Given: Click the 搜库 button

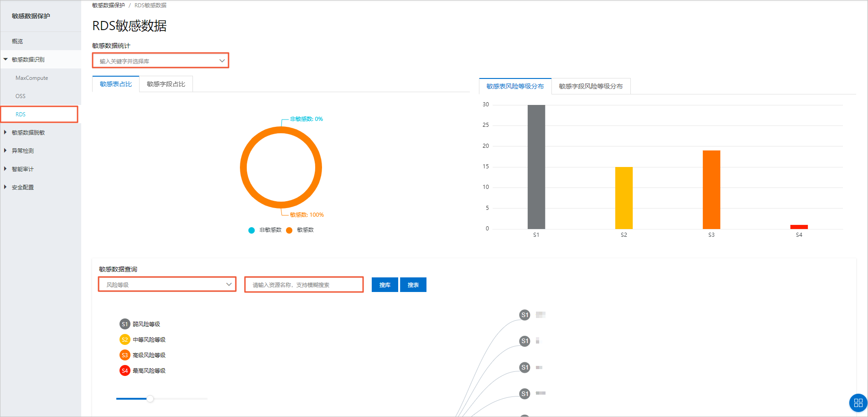Looking at the screenshot, I should (385, 285).
